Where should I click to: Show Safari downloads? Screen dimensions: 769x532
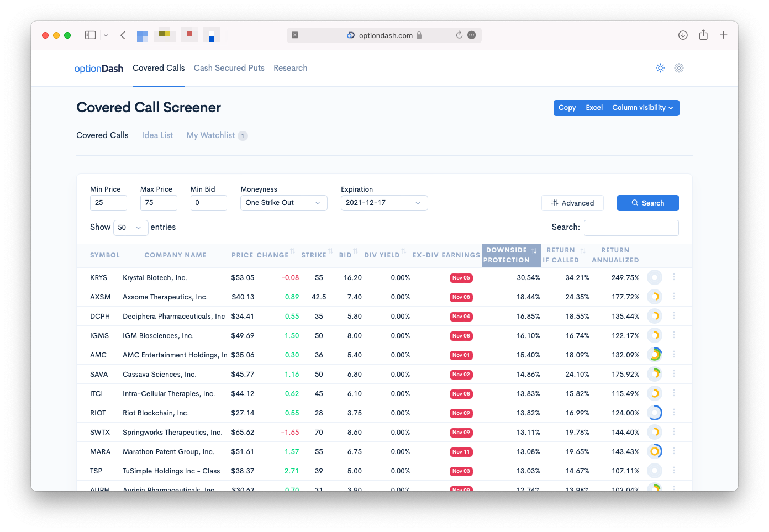tap(683, 35)
